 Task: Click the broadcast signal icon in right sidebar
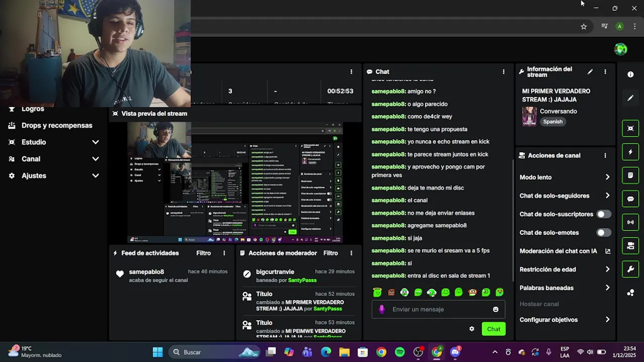coord(630,222)
